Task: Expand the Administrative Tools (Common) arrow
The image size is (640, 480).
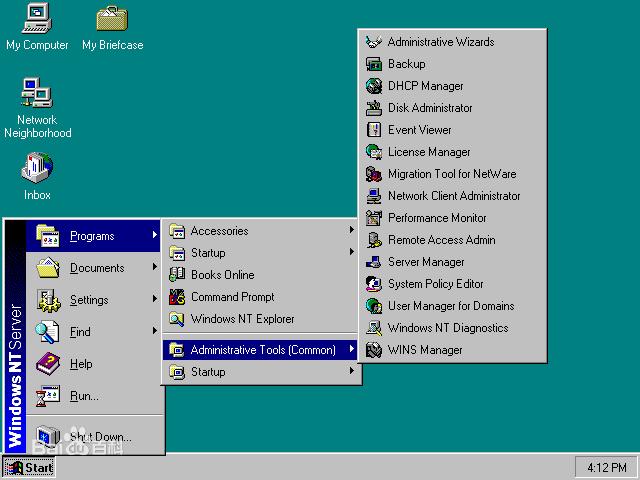Action: tap(351, 349)
